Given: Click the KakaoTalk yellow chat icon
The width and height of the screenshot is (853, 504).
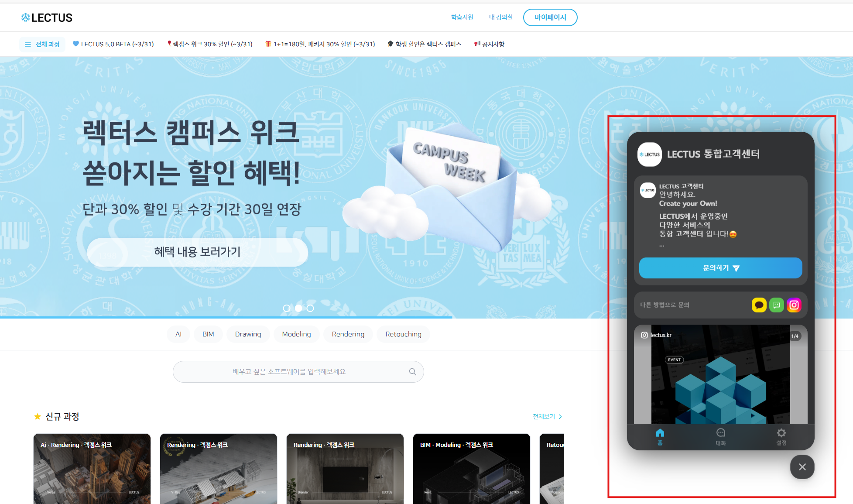Looking at the screenshot, I should [759, 305].
